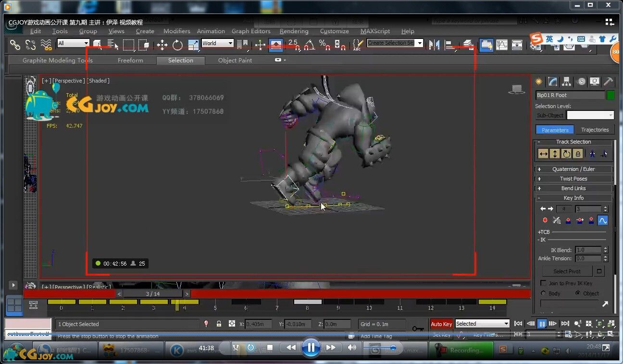Click the Select Pivot button
The width and height of the screenshot is (623, 364).
[x=567, y=271]
